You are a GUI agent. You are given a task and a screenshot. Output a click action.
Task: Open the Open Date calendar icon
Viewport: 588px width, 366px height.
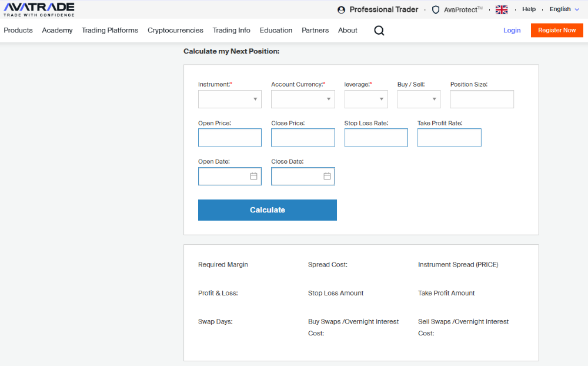point(254,176)
